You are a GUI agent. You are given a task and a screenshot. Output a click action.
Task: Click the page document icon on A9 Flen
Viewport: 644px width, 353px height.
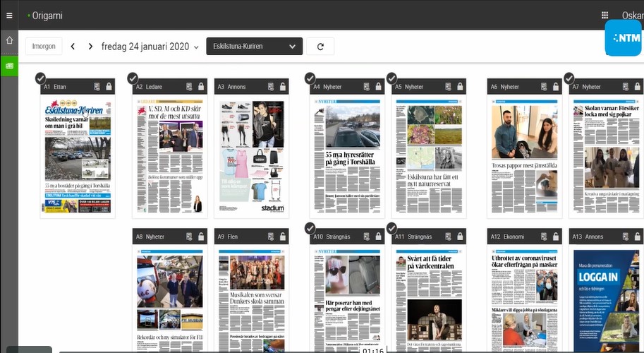[271, 237]
